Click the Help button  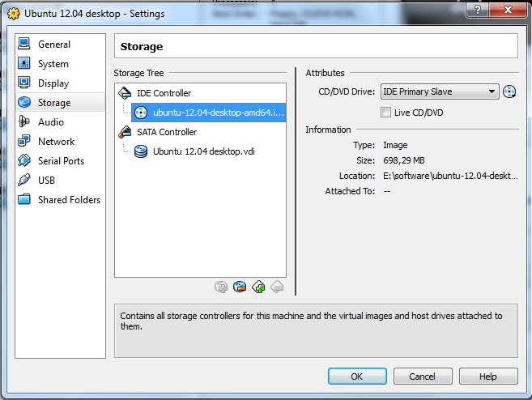488,377
